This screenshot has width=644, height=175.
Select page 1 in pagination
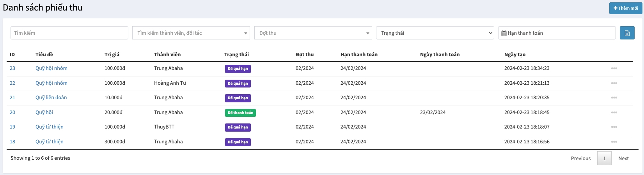[x=604, y=158]
